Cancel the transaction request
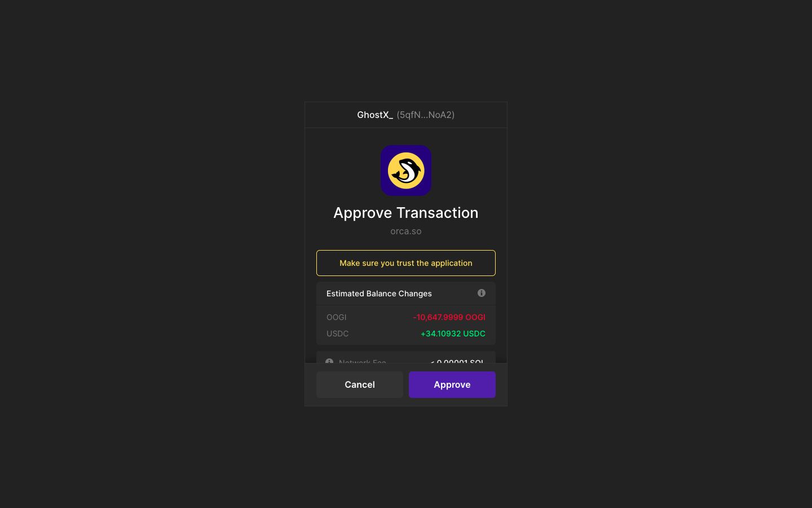Image resolution: width=812 pixels, height=508 pixels. [x=360, y=384]
